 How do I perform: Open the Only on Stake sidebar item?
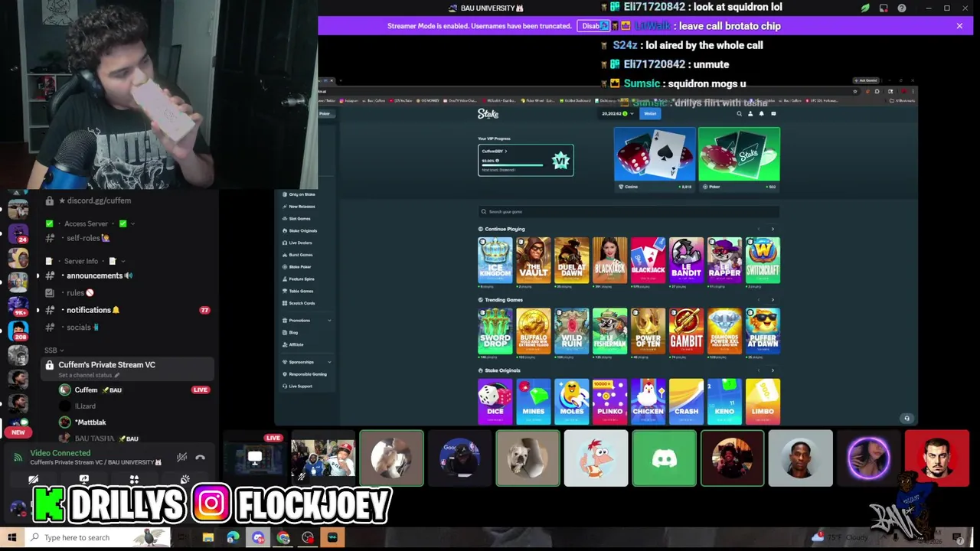click(x=302, y=194)
